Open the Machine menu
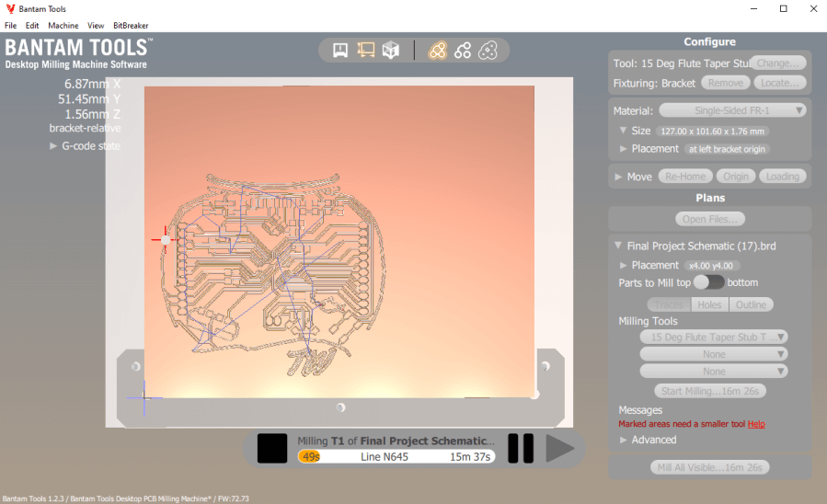827x504 pixels. [63, 26]
